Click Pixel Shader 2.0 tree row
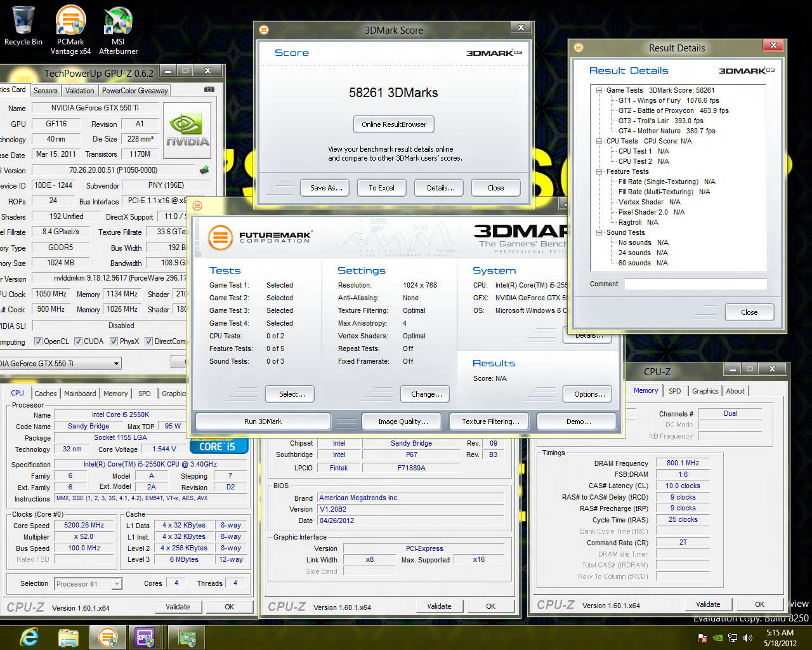The height and width of the screenshot is (650, 812). 652,212
